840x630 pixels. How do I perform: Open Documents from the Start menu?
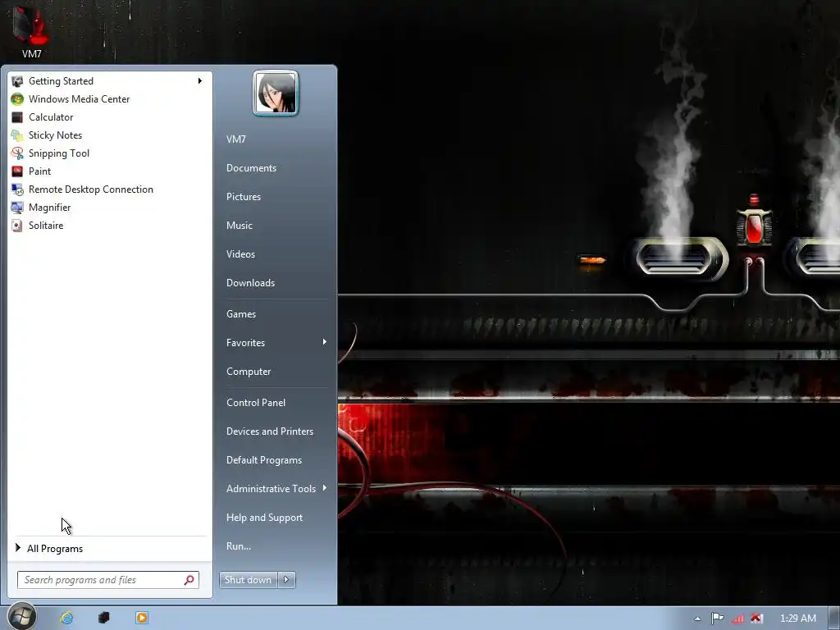pos(251,168)
